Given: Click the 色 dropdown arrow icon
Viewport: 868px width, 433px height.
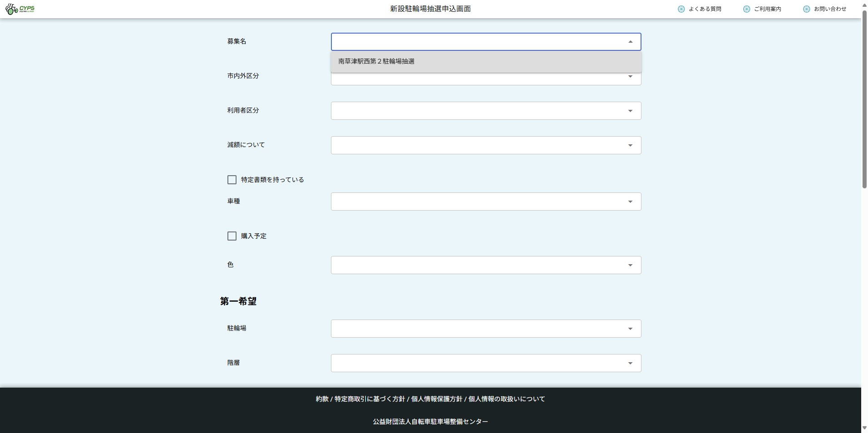Looking at the screenshot, I should click(630, 265).
